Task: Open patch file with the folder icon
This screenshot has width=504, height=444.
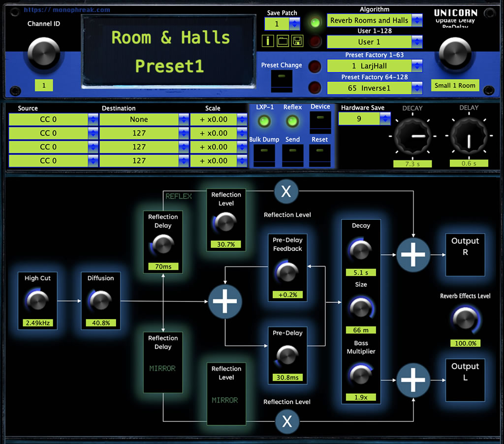Action: tap(283, 41)
